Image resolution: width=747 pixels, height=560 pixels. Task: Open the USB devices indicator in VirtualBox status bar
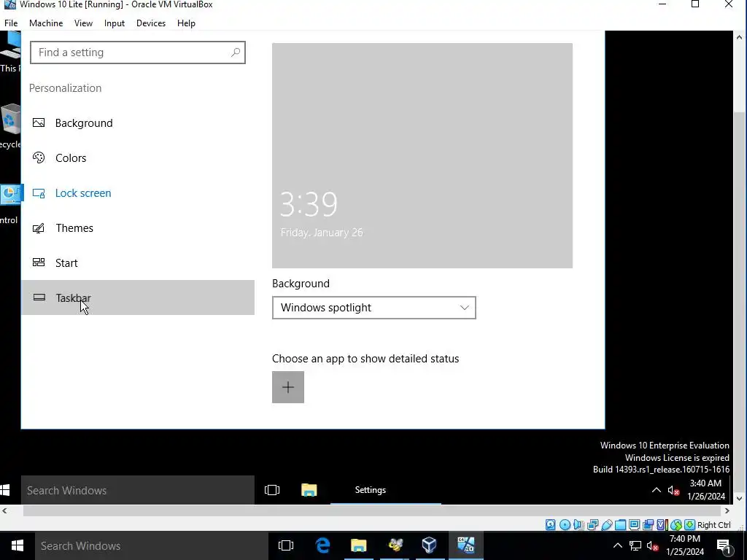click(x=606, y=525)
